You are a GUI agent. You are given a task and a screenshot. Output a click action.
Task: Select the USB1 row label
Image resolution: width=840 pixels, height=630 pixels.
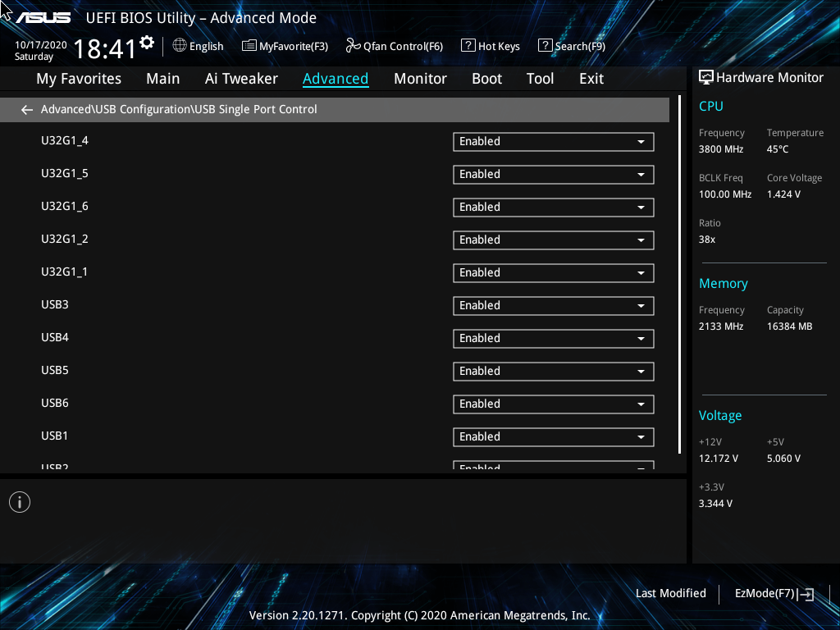55,436
